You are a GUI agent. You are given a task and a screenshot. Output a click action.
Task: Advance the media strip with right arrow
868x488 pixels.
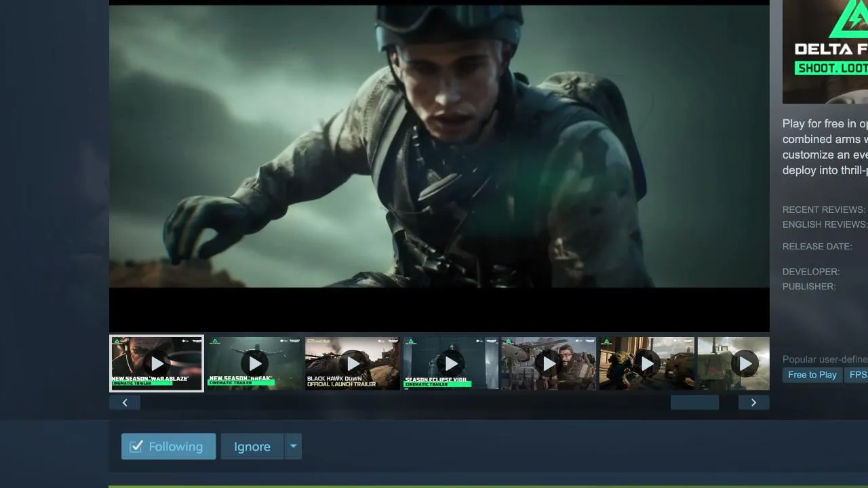click(x=753, y=403)
